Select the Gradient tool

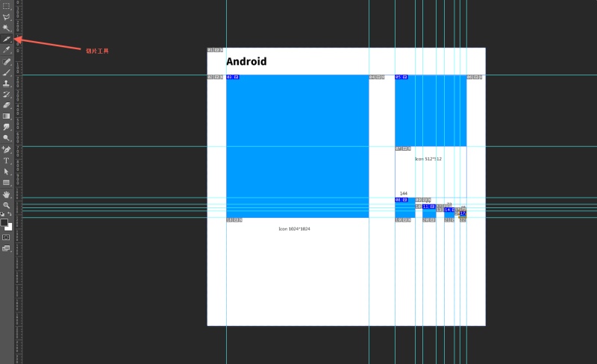[x=6, y=116]
